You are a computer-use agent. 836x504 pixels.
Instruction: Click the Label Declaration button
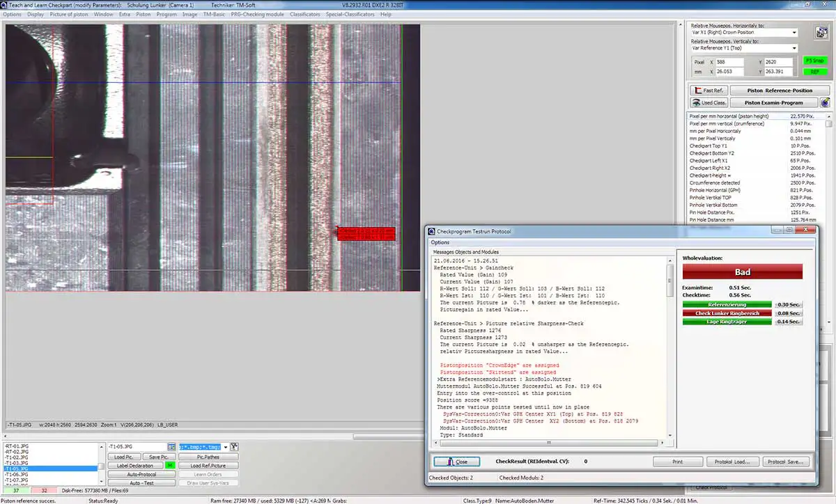coord(135,466)
